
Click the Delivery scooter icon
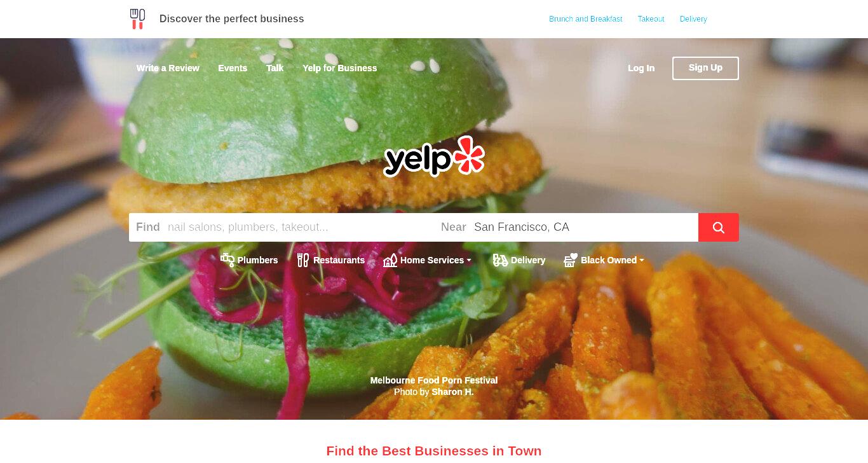point(501,260)
